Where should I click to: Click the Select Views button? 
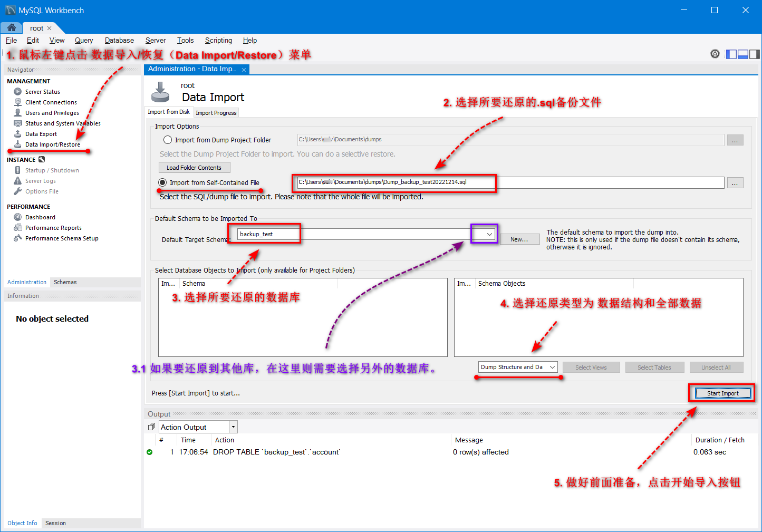[x=591, y=367]
